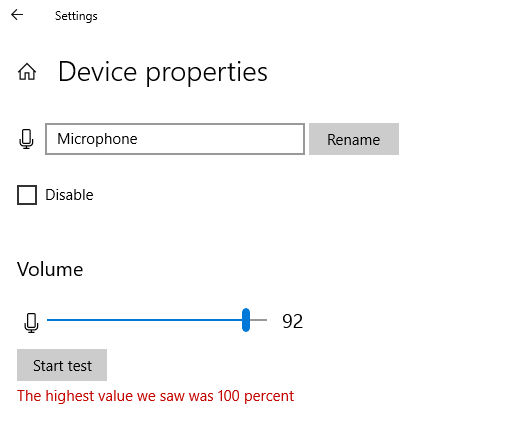Click microphone icon beside device name field
The image size is (518, 434).
[26, 139]
